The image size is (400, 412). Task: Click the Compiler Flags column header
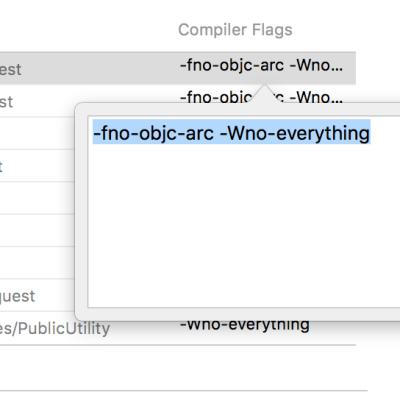pyautogui.click(x=235, y=30)
